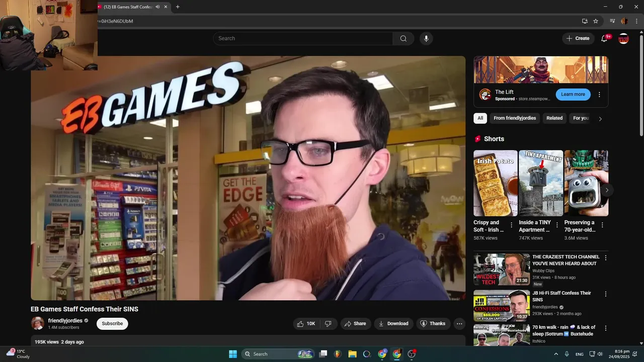The width and height of the screenshot is (644, 362).
Task: Open the Windows Start menu
Action: pyautogui.click(x=233, y=354)
